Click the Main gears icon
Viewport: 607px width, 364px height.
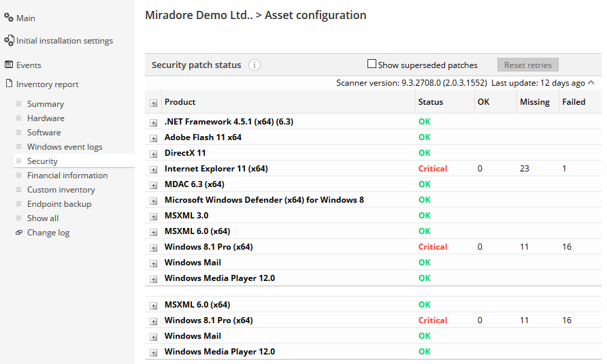(9, 17)
